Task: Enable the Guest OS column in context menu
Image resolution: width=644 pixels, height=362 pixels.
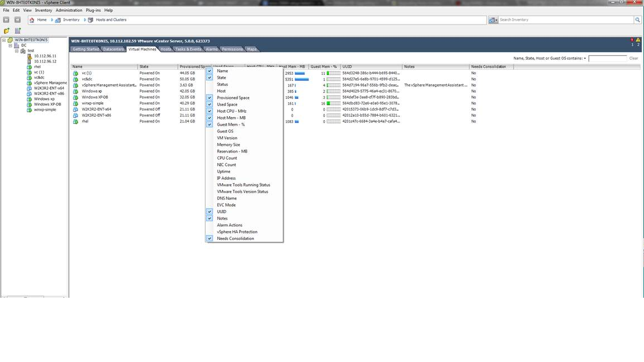Action: (x=225, y=131)
